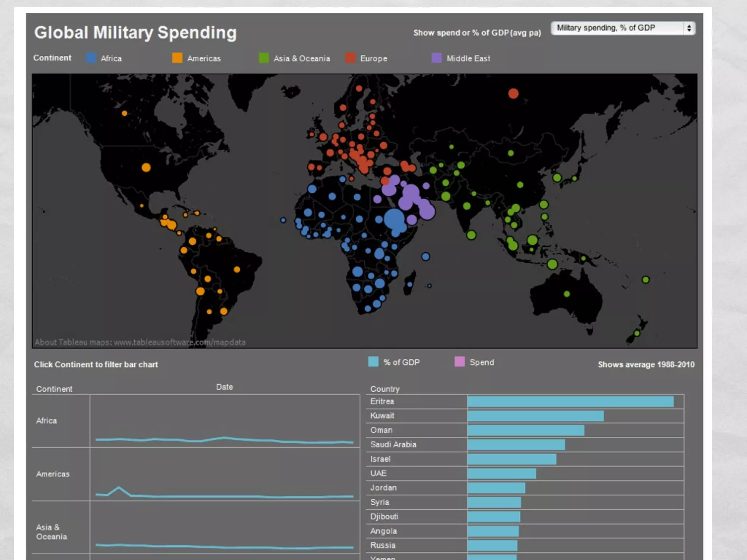The image size is (747, 560).
Task: Click the Americas line chart spike
Action: [x=119, y=487]
